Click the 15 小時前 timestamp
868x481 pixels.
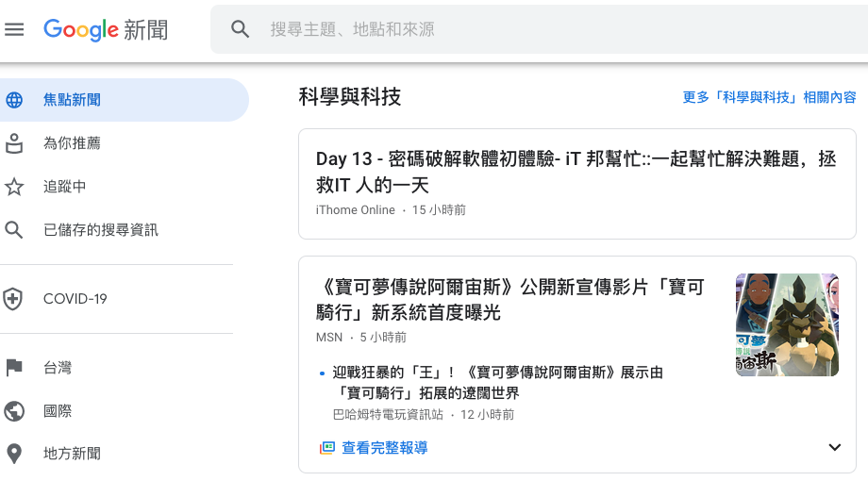pos(439,210)
